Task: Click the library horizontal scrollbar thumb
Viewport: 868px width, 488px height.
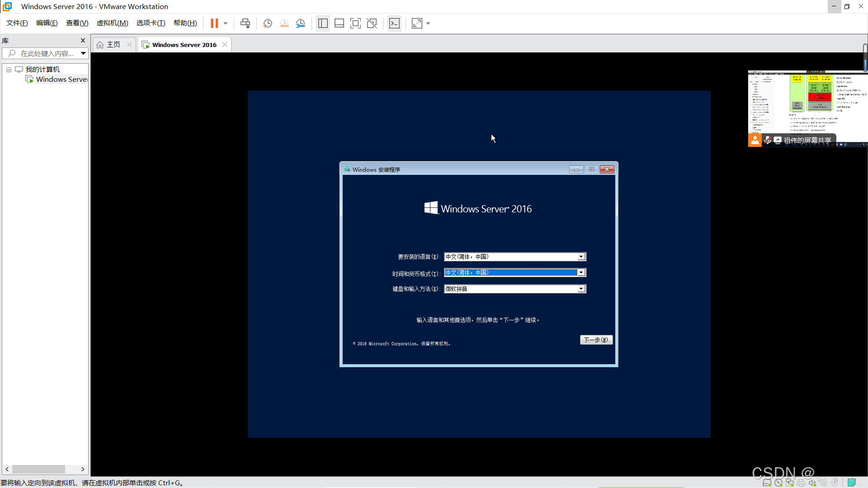Action: click(38, 469)
